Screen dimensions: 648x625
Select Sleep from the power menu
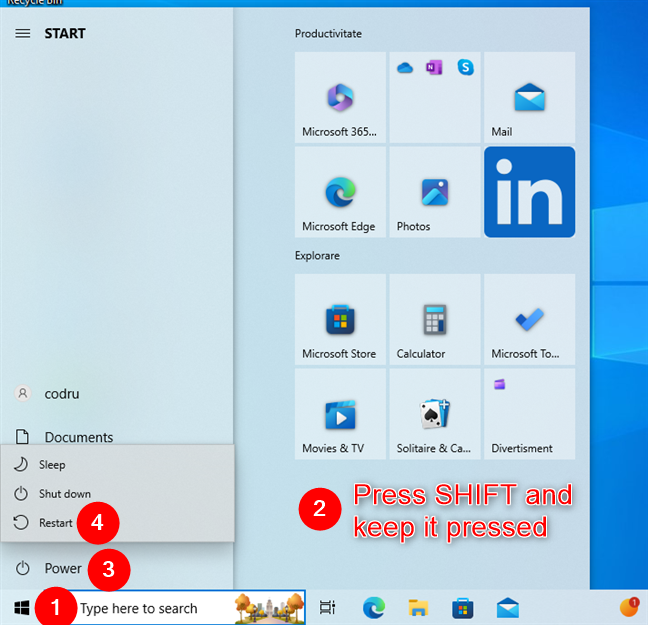(x=118, y=465)
